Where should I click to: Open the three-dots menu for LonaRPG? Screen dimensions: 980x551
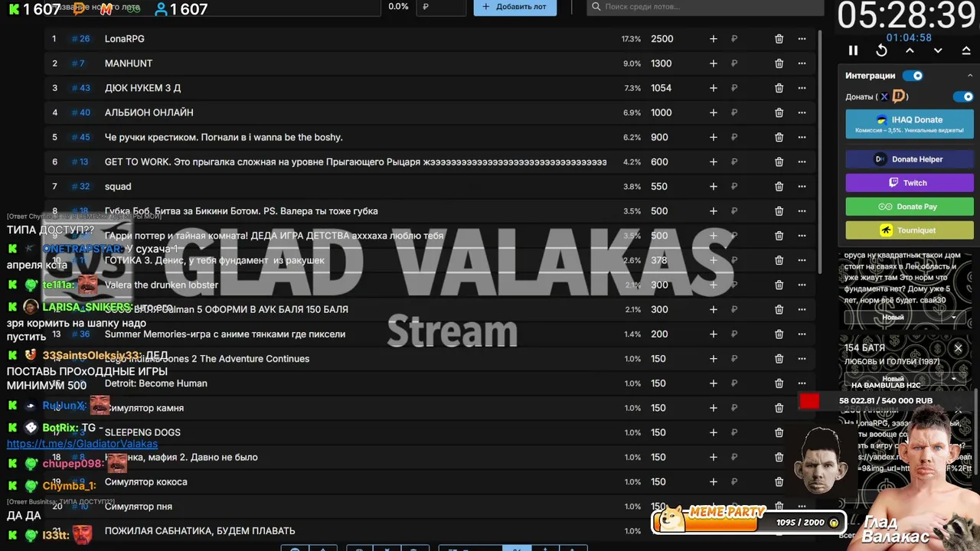(x=802, y=39)
